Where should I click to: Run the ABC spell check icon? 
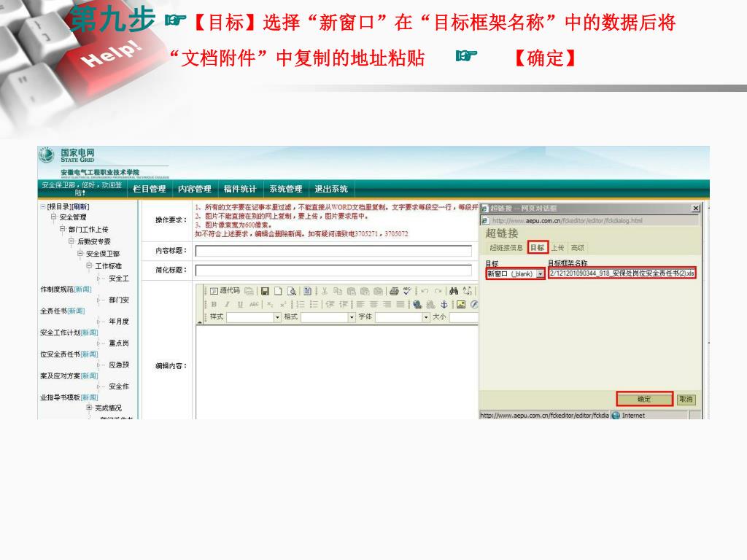[407, 291]
